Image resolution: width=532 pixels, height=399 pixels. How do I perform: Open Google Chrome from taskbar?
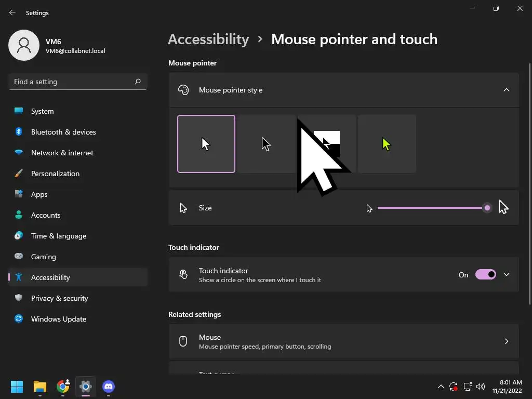tap(63, 387)
